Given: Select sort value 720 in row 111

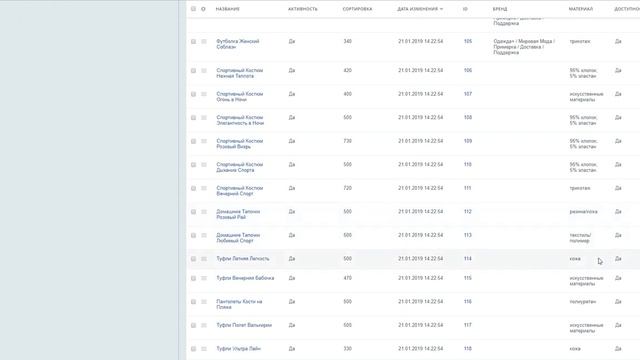Looking at the screenshot, I should click(347, 189).
